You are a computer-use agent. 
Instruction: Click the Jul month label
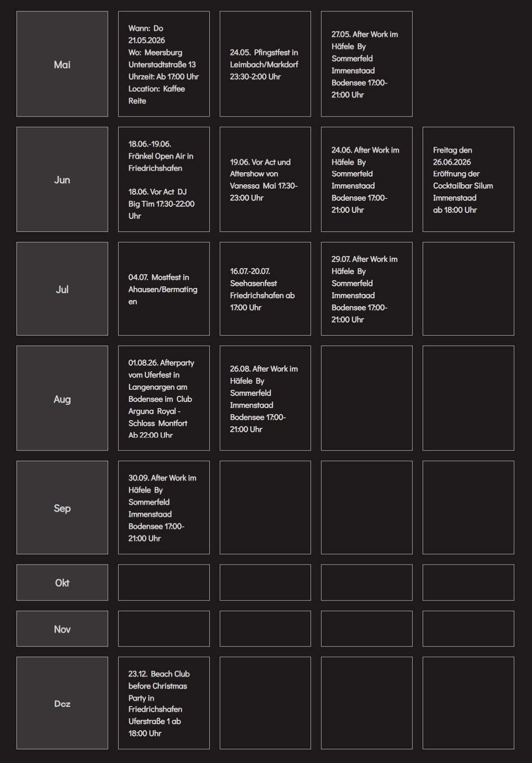point(62,289)
